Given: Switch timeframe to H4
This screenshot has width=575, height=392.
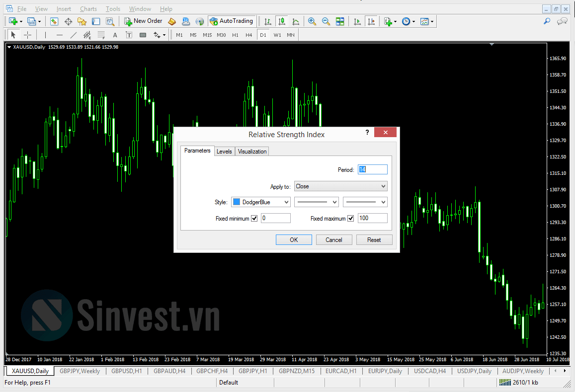Looking at the screenshot, I should [248, 35].
